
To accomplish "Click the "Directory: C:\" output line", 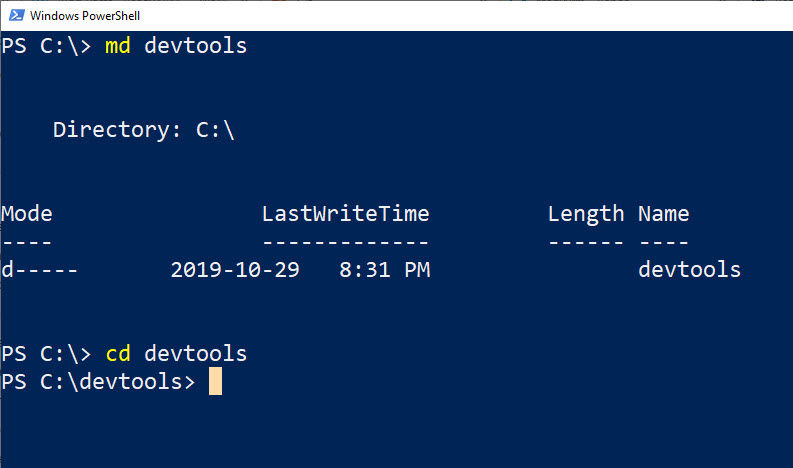I will [x=144, y=130].
